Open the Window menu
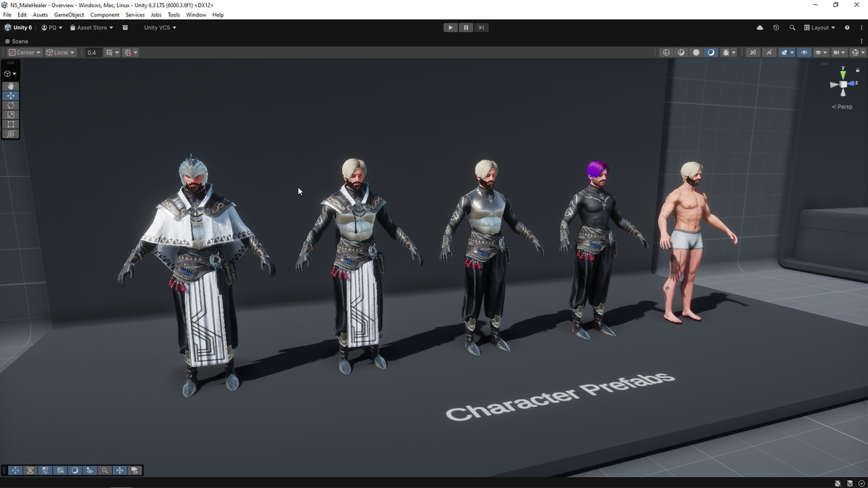This screenshot has width=868, height=488. click(x=196, y=14)
